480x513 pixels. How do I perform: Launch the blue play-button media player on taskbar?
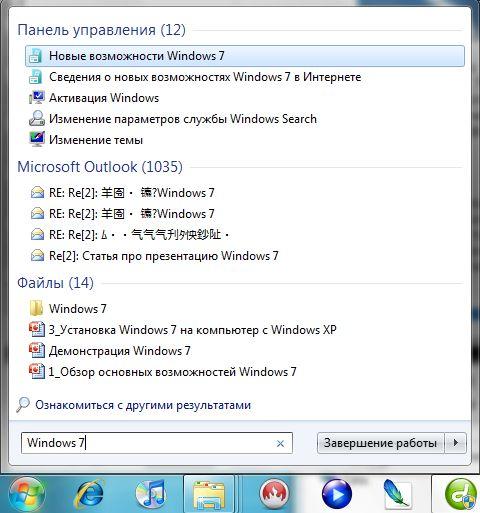tap(337, 495)
